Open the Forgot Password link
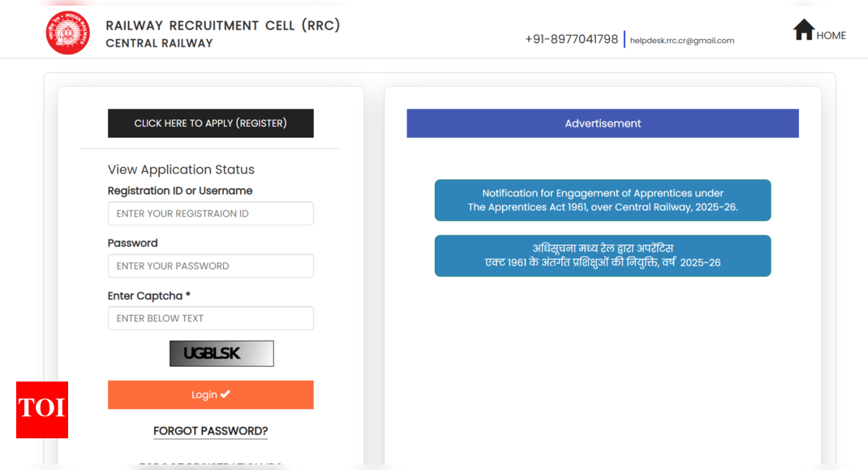The image size is (868, 470). point(210,431)
